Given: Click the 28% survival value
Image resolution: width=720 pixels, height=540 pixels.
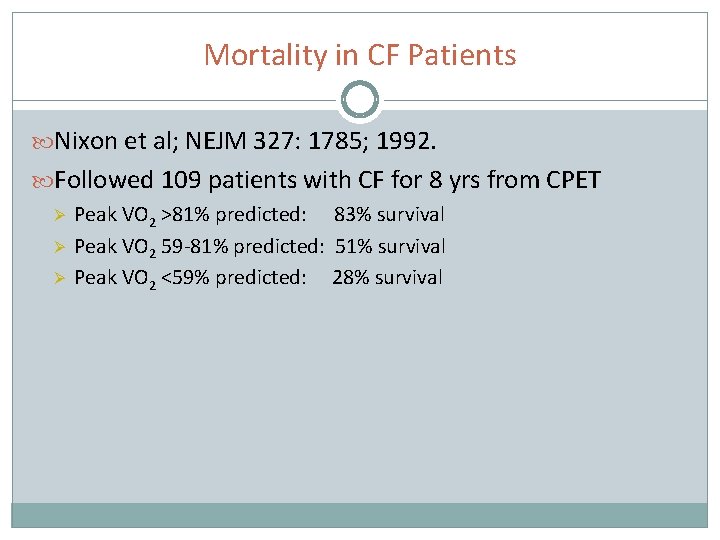Looking at the screenshot, I should pos(387,277).
